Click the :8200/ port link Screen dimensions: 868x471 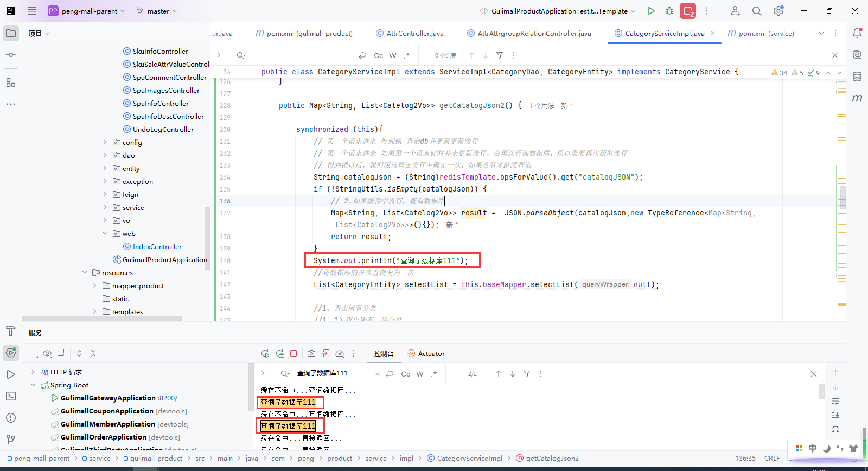pos(168,398)
